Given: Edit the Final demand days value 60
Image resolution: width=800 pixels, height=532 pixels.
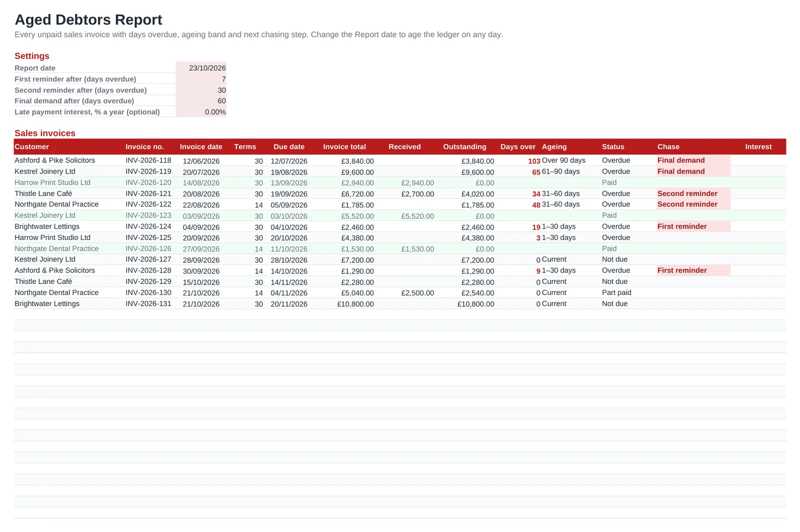Looking at the screenshot, I should (x=201, y=101).
